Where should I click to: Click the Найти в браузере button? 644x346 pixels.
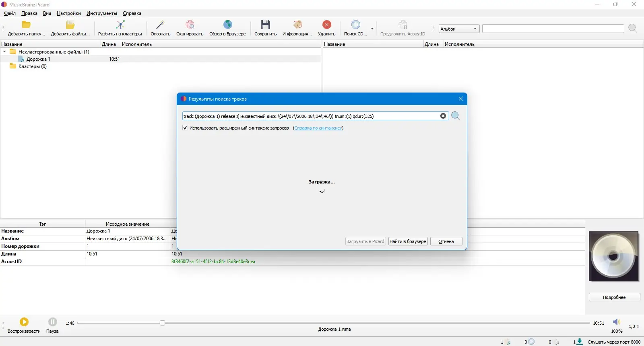point(408,241)
